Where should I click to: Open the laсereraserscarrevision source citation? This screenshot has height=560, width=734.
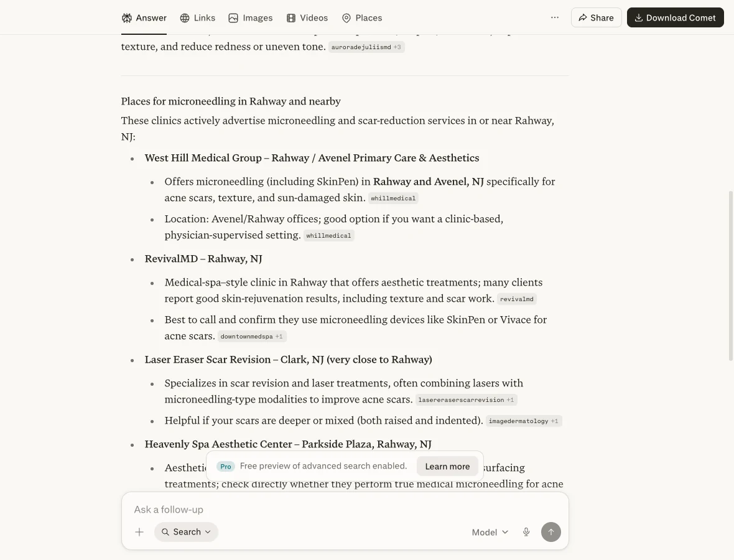[466, 400]
